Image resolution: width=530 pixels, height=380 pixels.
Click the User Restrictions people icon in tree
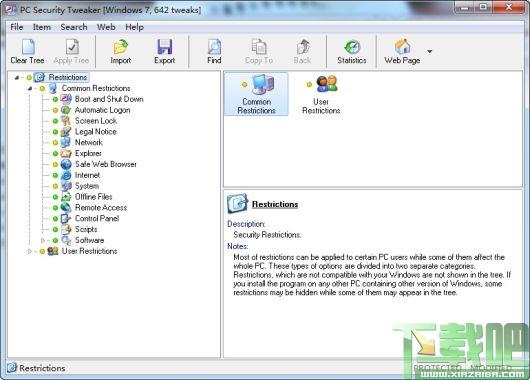[53, 251]
